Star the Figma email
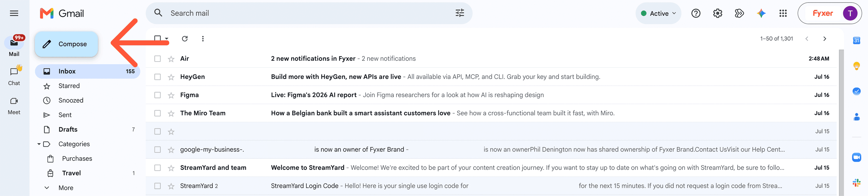 click(x=171, y=95)
